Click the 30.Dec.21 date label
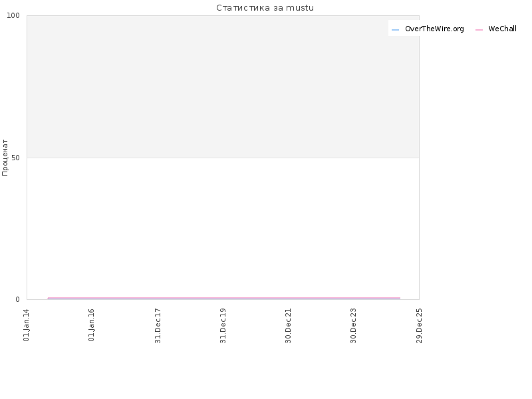Screen dimensions: 532x399 [288, 326]
